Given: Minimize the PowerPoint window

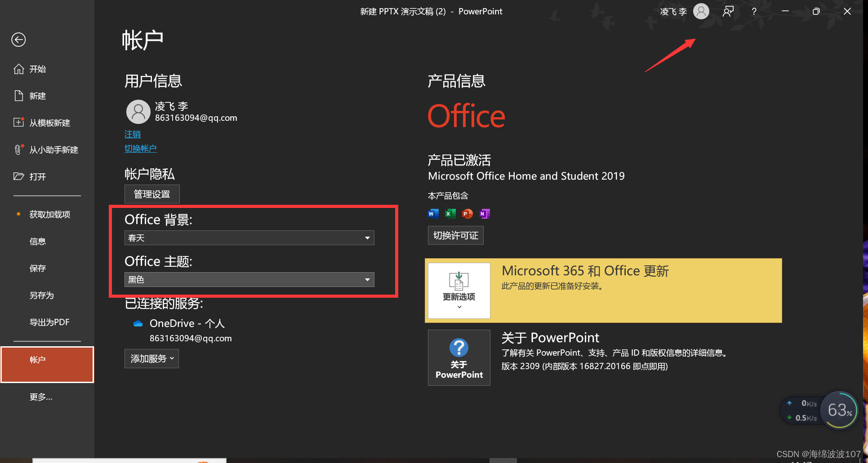Looking at the screenshot, I should click(x=785, y=11).
